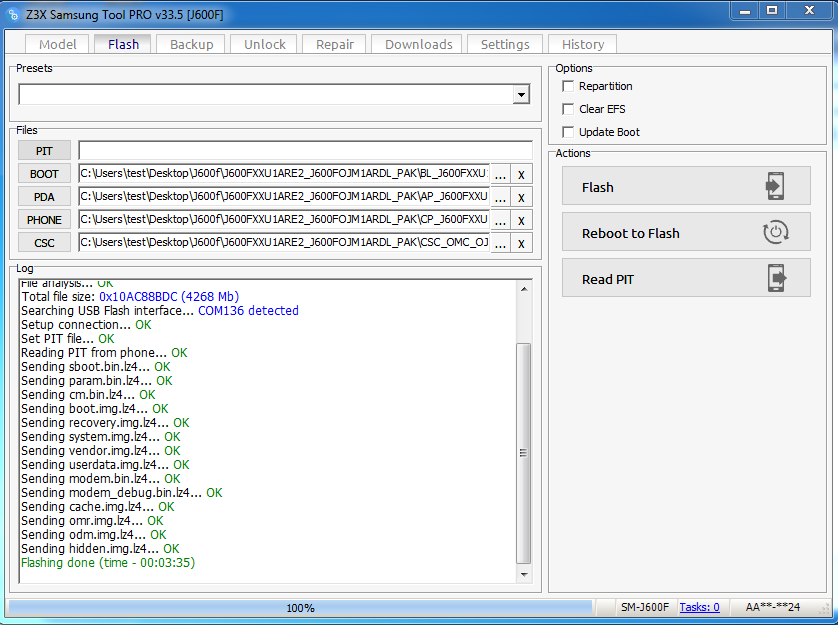Select the Flash tab
This screenshot has width=838, height=625.
(x=123, y=44)
